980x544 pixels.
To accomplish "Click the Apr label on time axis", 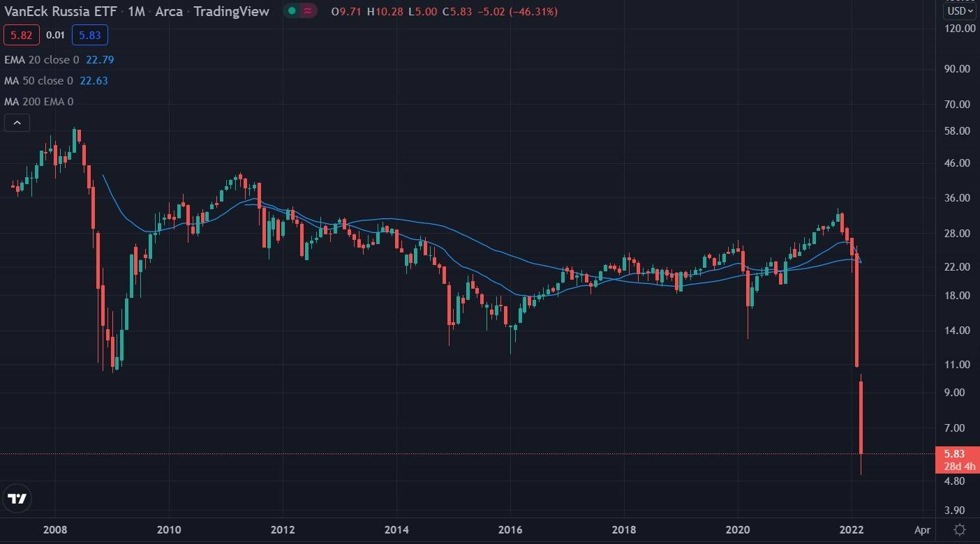I will [x=922, y=529].
